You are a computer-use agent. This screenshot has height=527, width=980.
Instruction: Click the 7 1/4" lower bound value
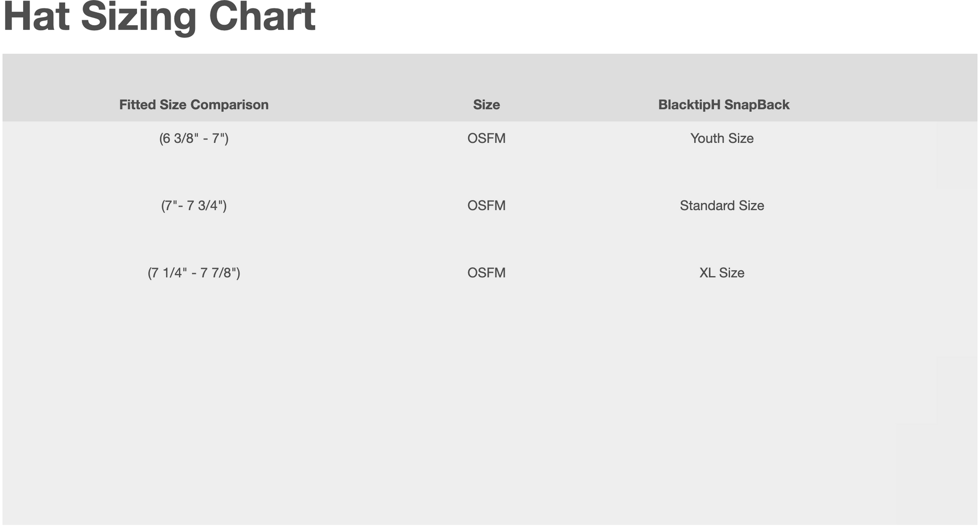coord(169,273)
